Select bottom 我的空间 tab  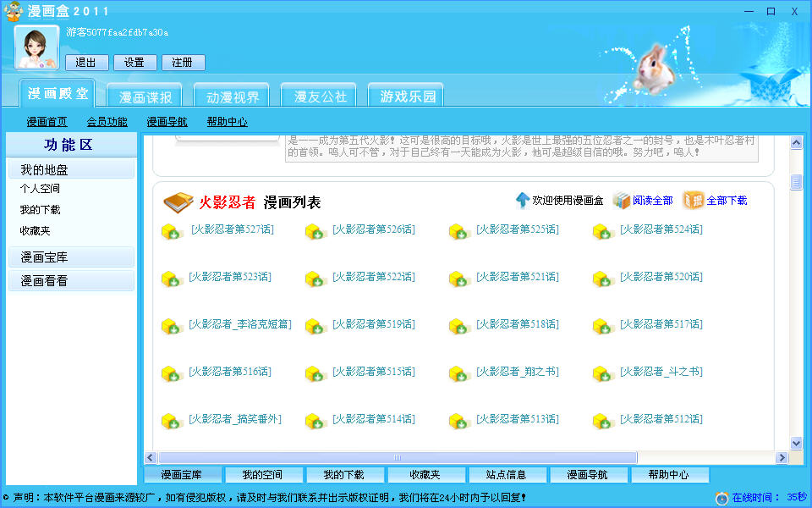point(262,474)
